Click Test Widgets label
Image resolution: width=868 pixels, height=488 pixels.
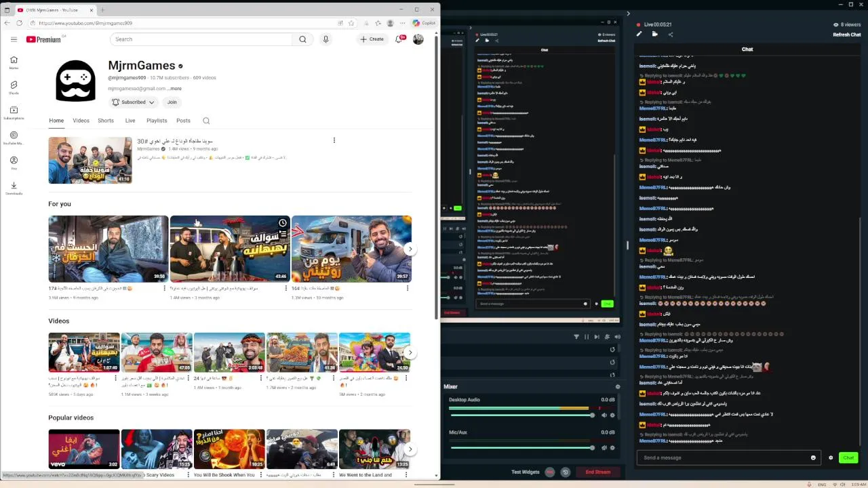(x=526, y=472)
